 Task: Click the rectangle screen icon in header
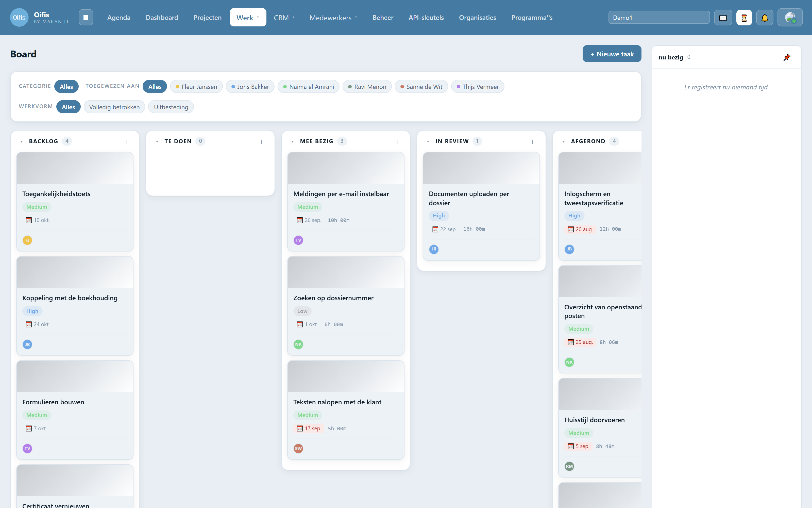[723, 18]
